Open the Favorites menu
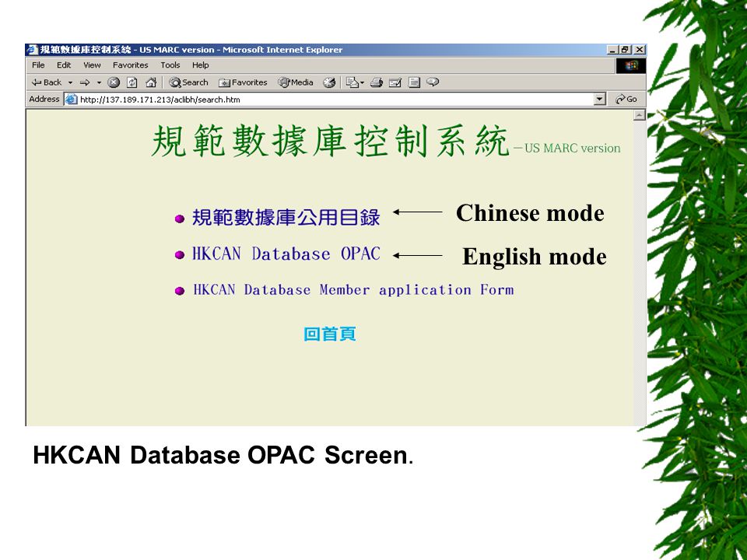 pyautogui.click(x=131, y=65)
